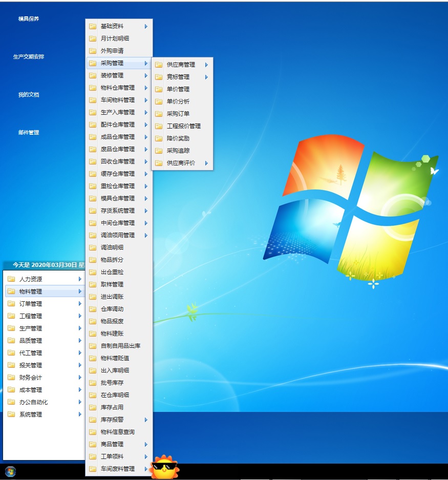Click the folder icon beside 月计划明细
The width and height of the screenshot is (448, 480).
pos(92,38)
